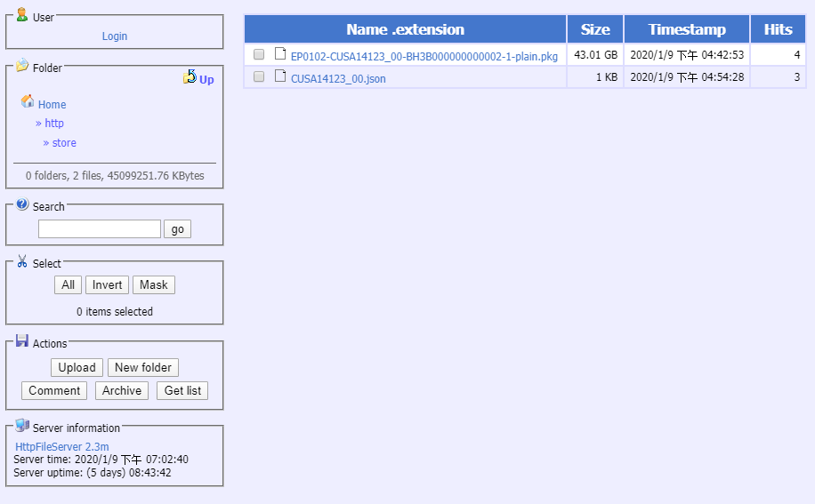Sort files by Timestamp column header

[x=686, y=29]
